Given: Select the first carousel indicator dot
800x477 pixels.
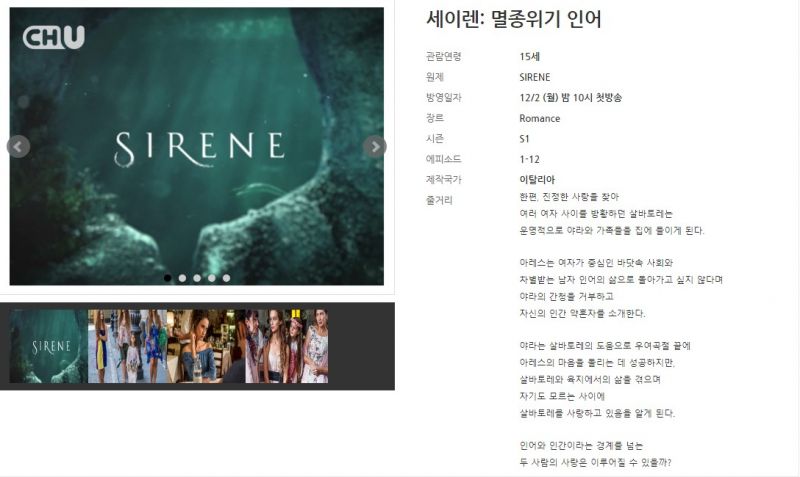Looking at the screenshot, I should point(168,278).
